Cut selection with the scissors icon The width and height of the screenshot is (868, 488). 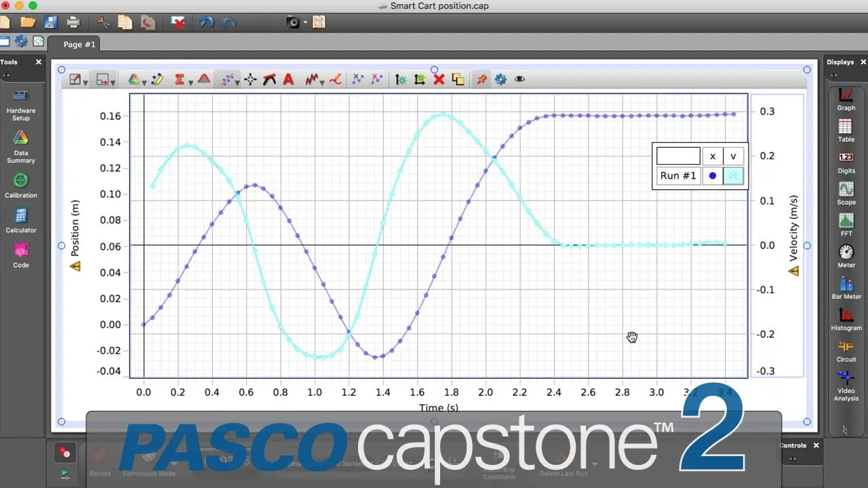click(x=102, y=22)
